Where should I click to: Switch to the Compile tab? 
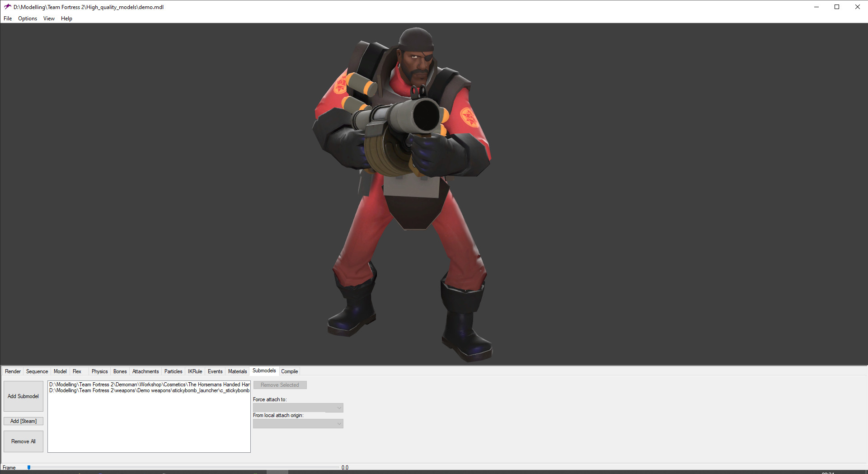tap(289, 371)
